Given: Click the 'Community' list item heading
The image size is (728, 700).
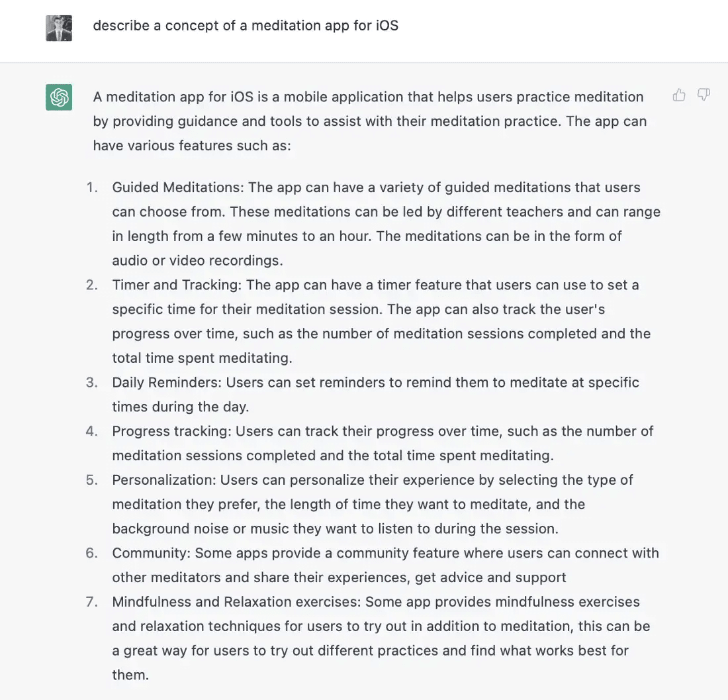Looking at the screenshot, I should (x=152, y=553).
